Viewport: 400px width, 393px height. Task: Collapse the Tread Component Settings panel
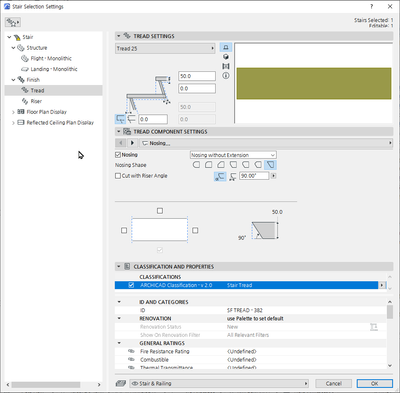[x=119, y=132]
